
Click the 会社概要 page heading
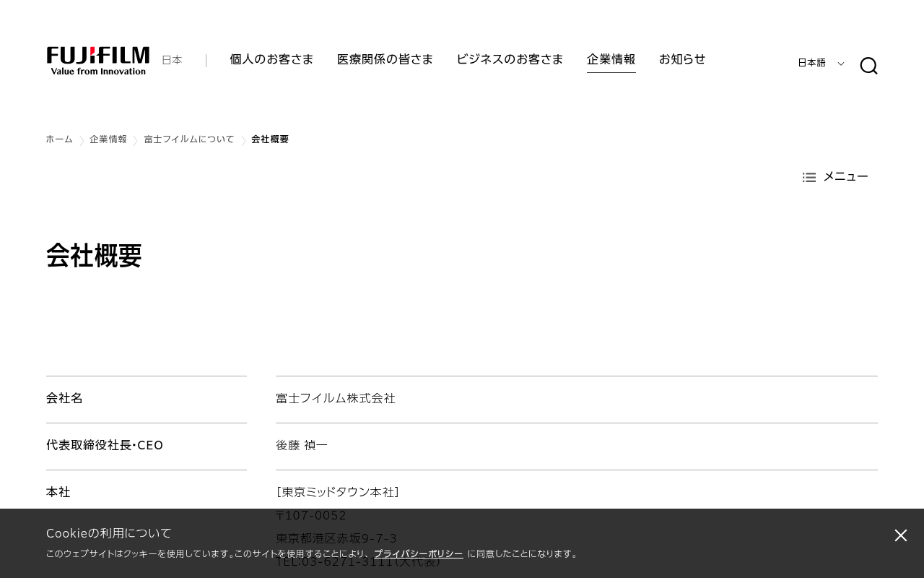94,256
